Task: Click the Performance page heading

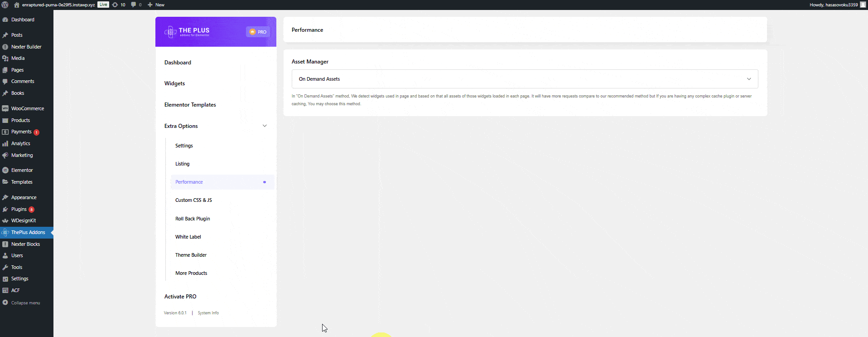Action: tap(307, 30)
